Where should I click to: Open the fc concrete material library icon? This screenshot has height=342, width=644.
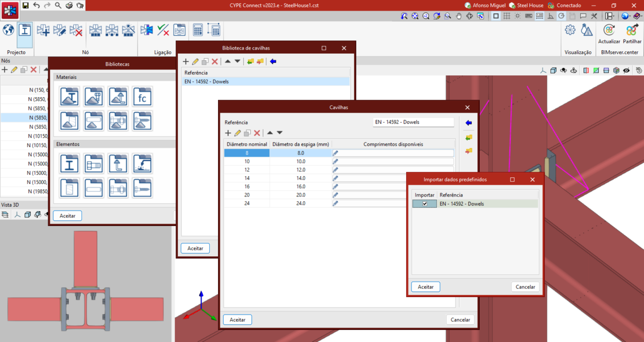tap(142, 97)
